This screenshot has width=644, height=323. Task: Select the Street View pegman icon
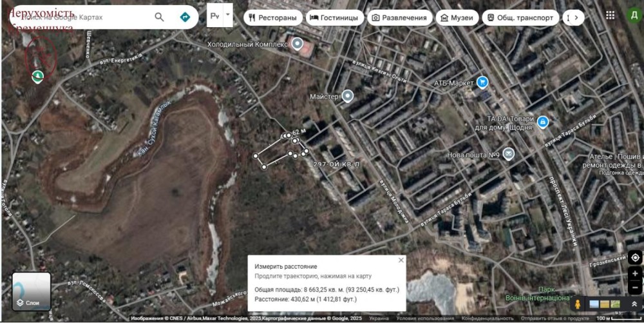pyautogui.click(x=578, y=304)
